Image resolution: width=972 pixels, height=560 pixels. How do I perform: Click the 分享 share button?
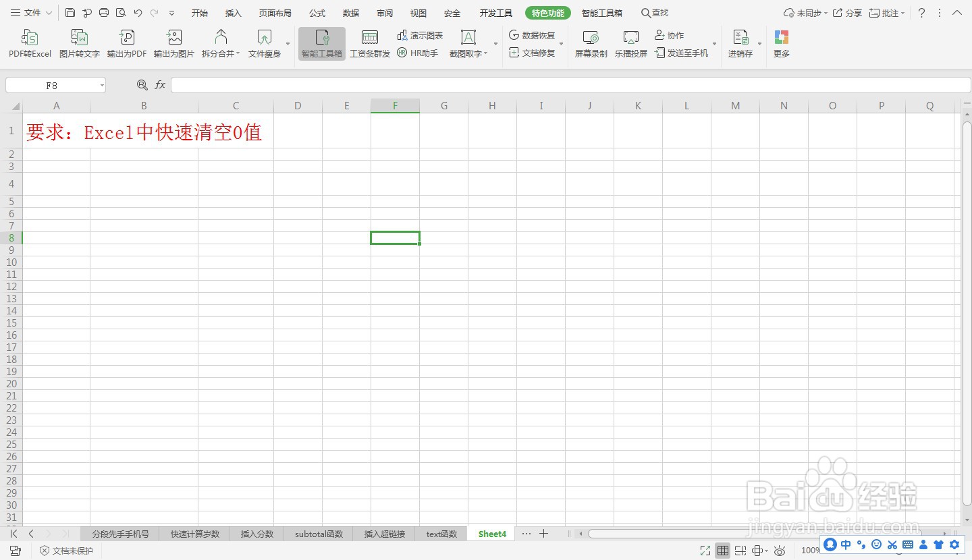tap(848, 13)
